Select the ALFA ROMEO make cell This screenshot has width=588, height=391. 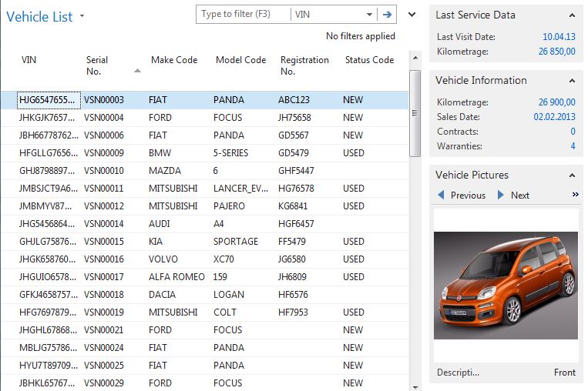[x=176, y=277]
